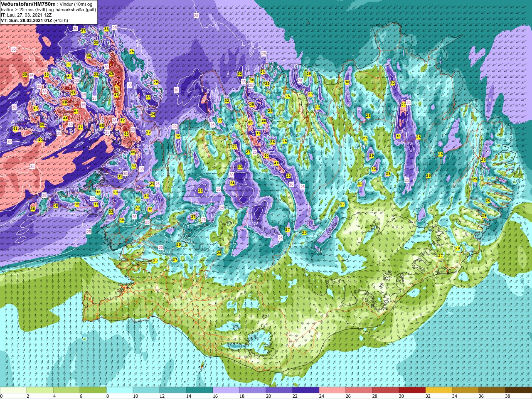Pick the cyan legend swatch between 8 and 10
Viewport: 532px width, 399px height.
(120, 390)
